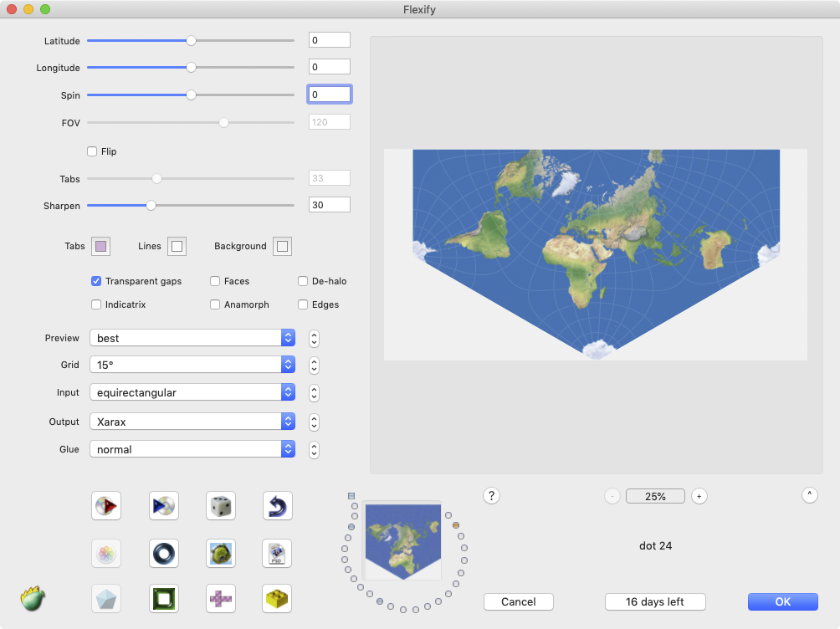The height and width of the screenshot is (629, 840).
Task: Check the Flip checkbox
Action: pos(93,151)
